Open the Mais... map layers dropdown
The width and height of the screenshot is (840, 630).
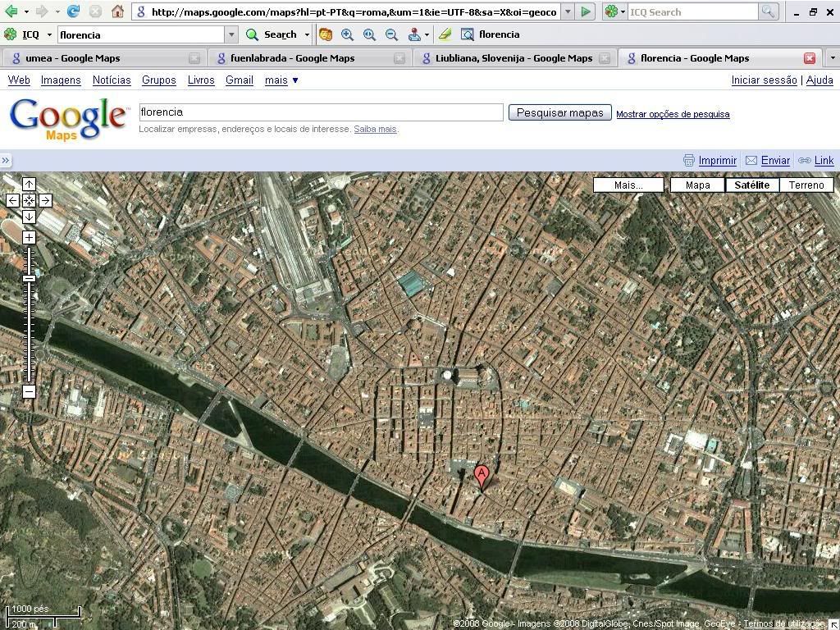tap(628, 185)
